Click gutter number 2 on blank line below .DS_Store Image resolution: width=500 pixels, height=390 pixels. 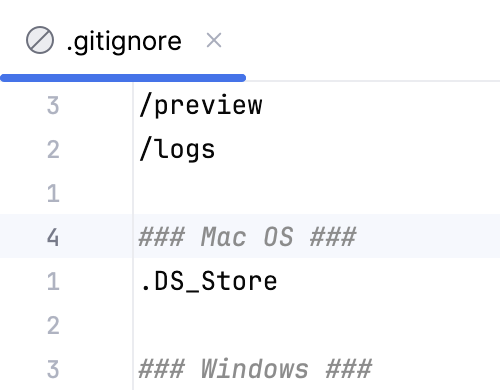[x=53, y=325]
